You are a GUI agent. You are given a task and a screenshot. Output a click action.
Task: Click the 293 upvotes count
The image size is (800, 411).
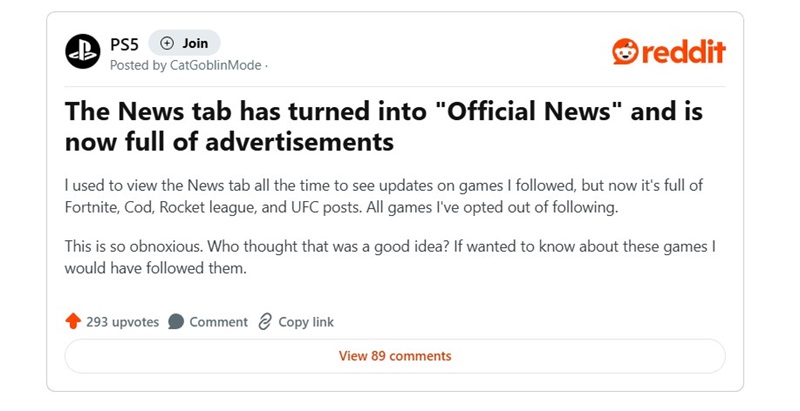click(121, 322)
